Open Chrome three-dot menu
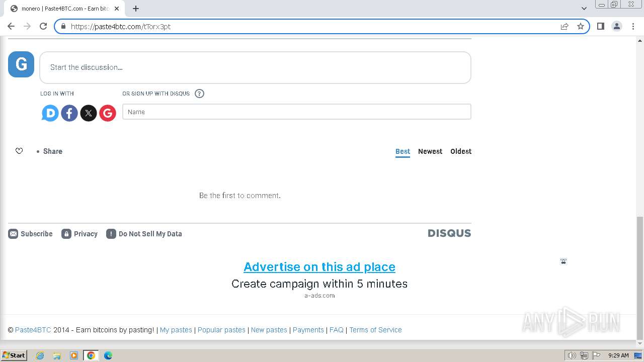 pos(633,26)
